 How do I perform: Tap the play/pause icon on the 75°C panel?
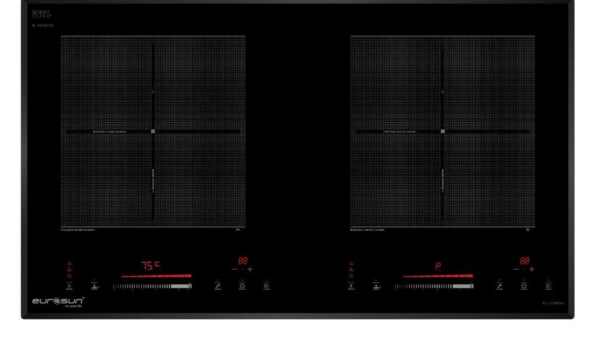tap(267, 286)
